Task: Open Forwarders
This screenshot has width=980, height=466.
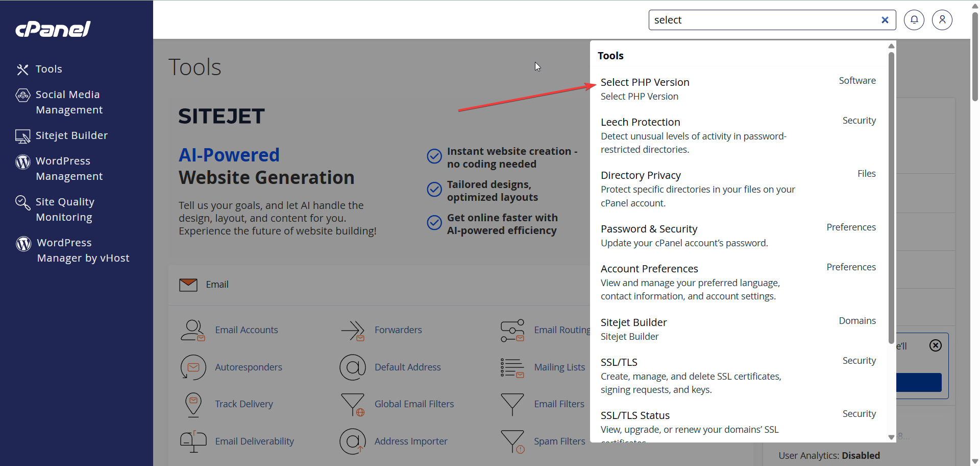Action: click(398, 330)
